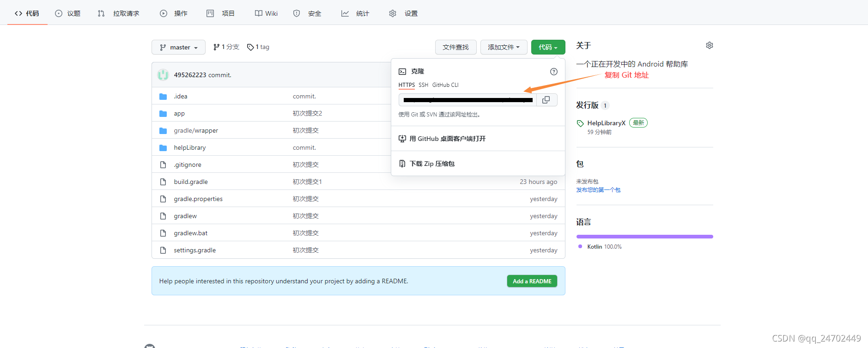868x348 pixels.
Task: Open clone help question mark icon
Action: click(x=554, y=72)
